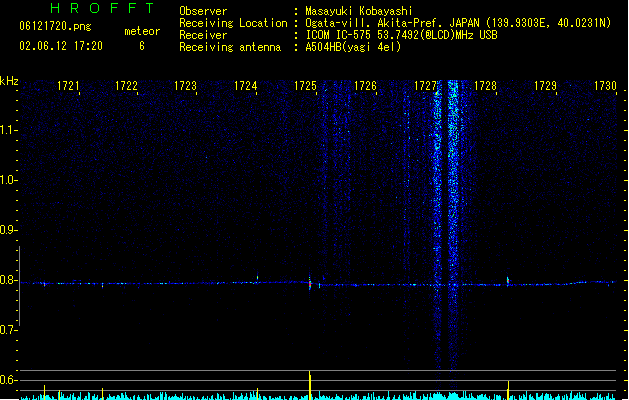The image size is (629, 400).
Task: Click the 1.0 kHz frequency label
Action: (8, 180)
